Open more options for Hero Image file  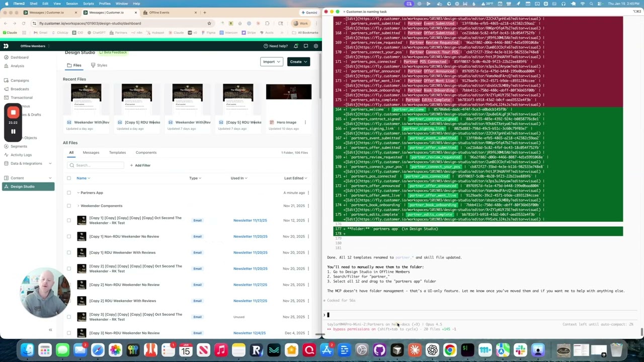point(305,122)
